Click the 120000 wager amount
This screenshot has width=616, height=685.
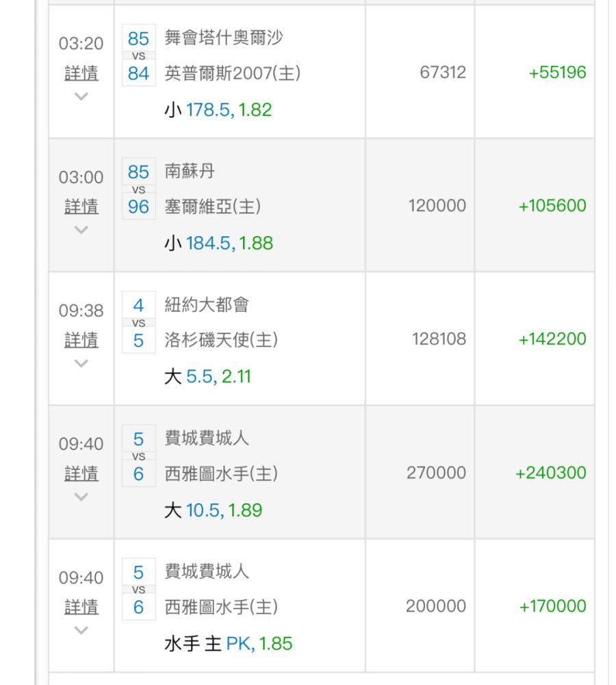pos(437,206)
